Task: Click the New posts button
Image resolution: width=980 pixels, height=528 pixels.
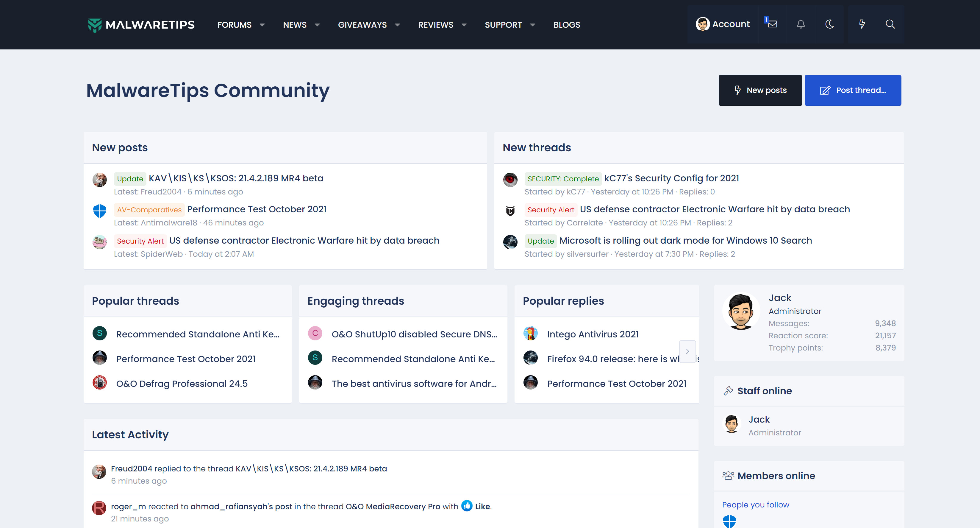Action: (x=760, y=90)
